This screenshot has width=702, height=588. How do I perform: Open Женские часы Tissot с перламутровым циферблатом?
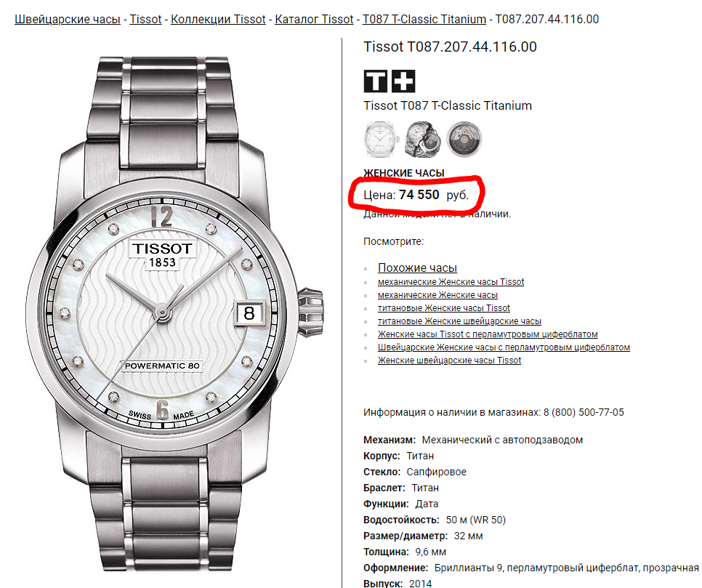(488, 334)
